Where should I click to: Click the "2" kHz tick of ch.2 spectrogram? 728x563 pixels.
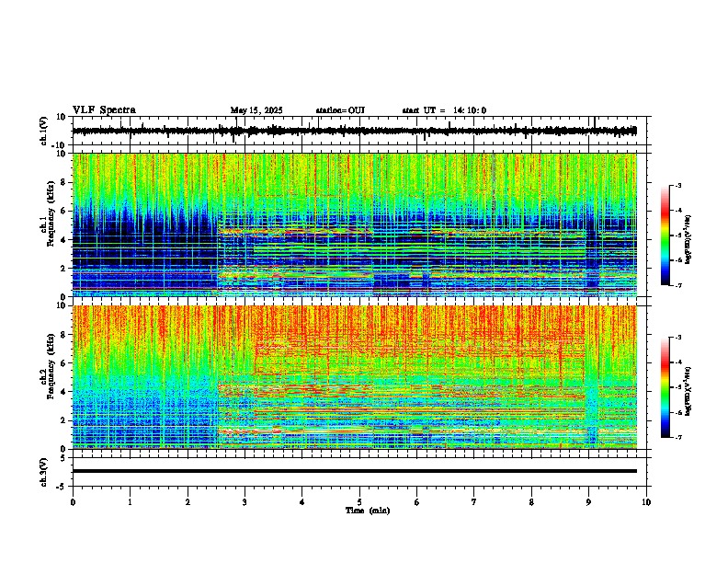(64, 420)
